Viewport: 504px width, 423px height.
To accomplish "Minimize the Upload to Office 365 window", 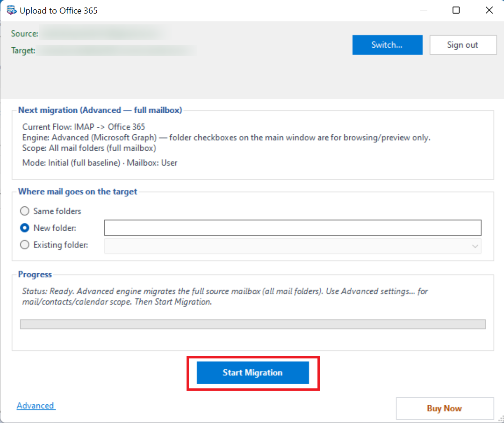I will click(424, 10).
